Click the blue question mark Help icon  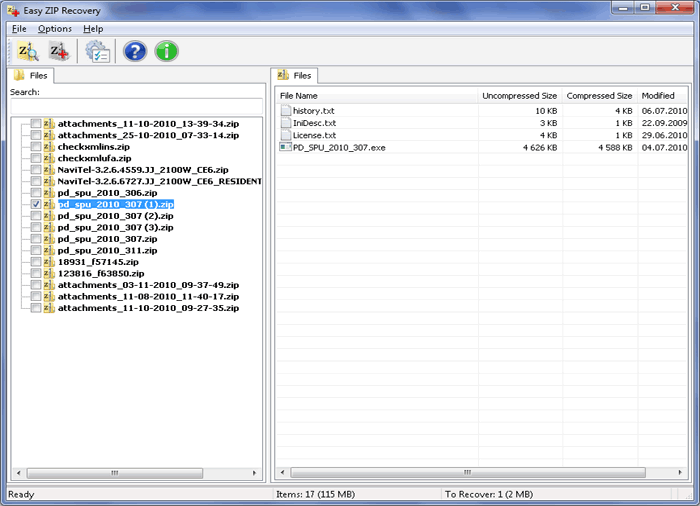click(x=135, y=51)
